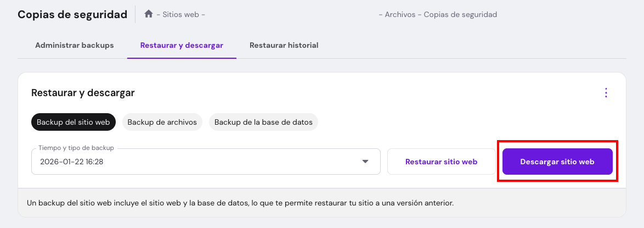Click the vertical divider beside the page title
Screen dimensions: 644x228
tap(135, 14)
